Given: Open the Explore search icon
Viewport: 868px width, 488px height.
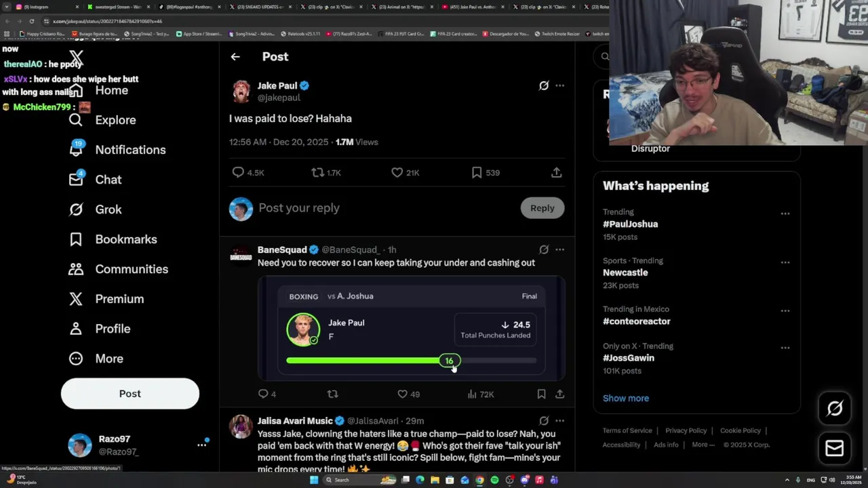Looking at the screenshot, I should click(76, 120).
